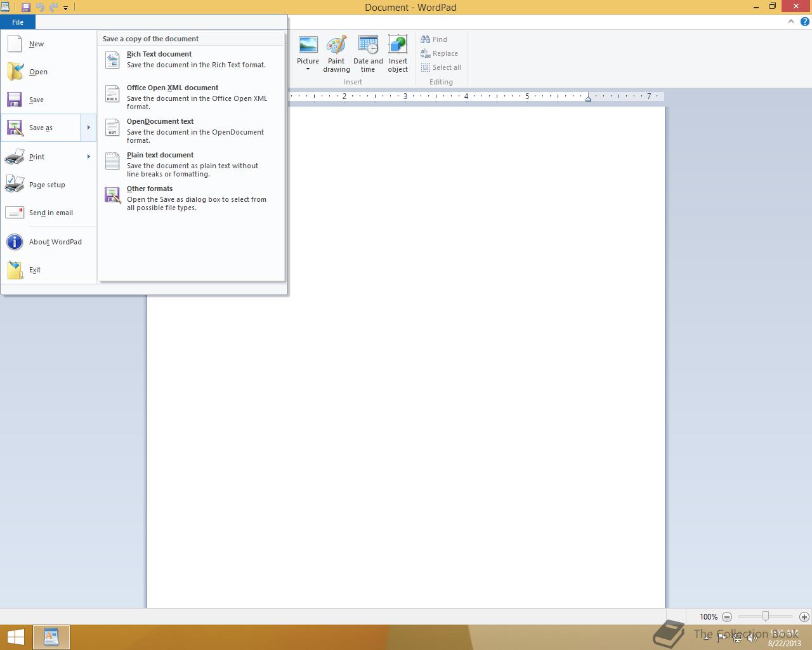
Task: Open the Picture dropdown arrow
Action: 308,69
